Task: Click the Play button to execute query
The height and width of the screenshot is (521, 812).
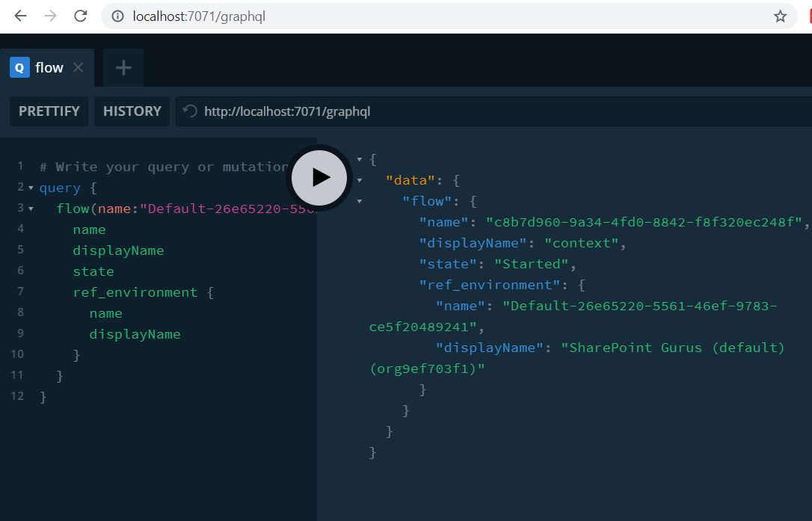Action: pos(319,177)
